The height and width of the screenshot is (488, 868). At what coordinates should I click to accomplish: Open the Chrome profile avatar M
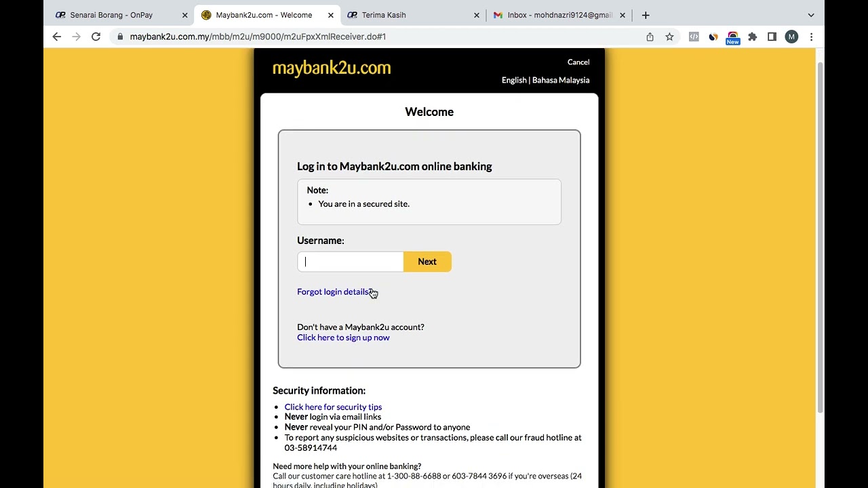coord(791,37)
